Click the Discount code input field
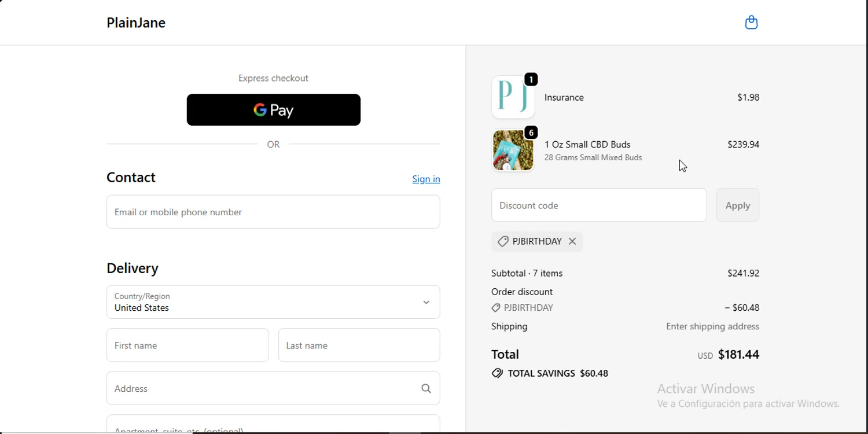Image resolution: width=868 pixels, height=434 pixels. (x=599, y=205)
